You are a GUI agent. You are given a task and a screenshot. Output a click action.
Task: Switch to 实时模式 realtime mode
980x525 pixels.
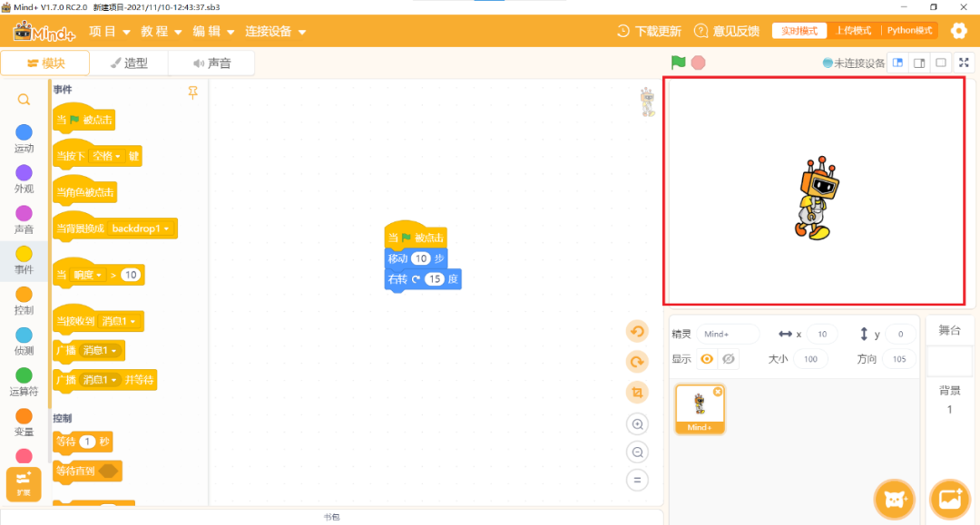tap(799, 31)
